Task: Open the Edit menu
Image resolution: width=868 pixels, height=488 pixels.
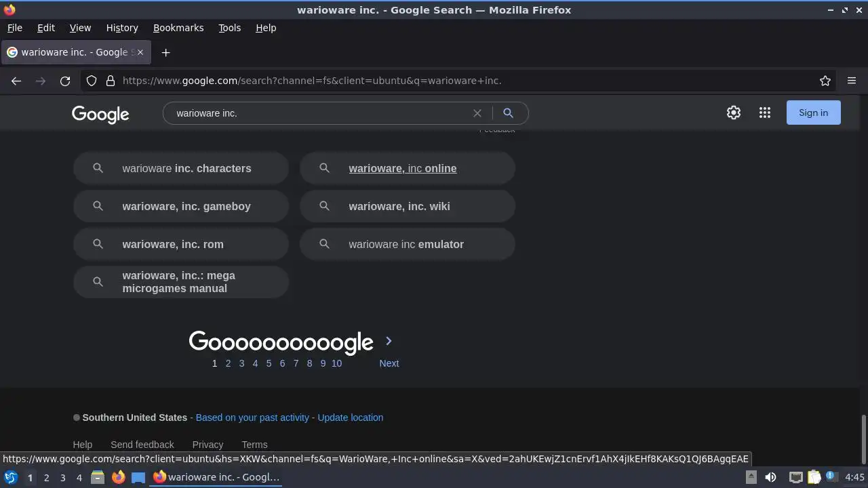Action: point(46,28)
